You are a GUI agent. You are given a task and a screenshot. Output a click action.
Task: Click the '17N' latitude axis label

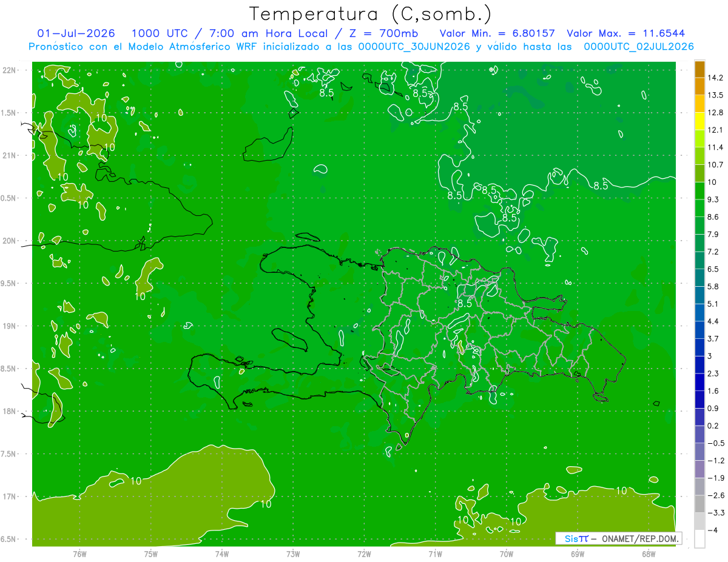point(10,497)
